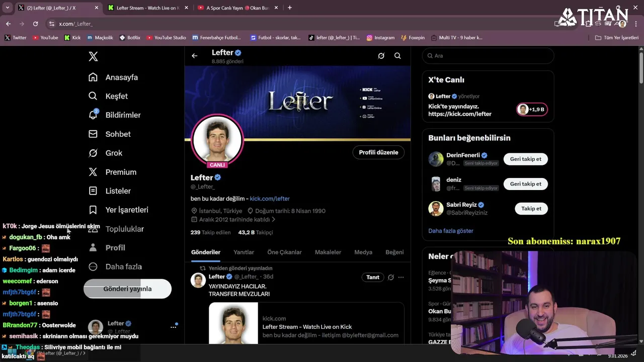Image resolution: width=644 pixels, height=362 pixels.
Task: Click the Grok slashed-circle icon
Action: coord(93,153)
